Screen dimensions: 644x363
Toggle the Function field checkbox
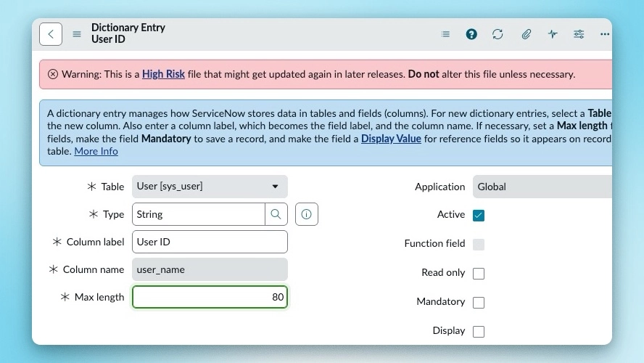coord(479,245)
